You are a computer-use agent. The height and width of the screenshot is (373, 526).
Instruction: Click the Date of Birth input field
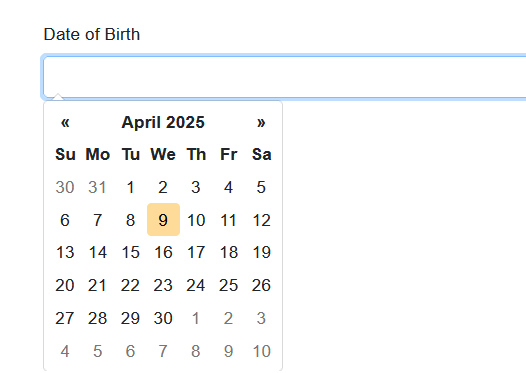click(x=284, y=77)
